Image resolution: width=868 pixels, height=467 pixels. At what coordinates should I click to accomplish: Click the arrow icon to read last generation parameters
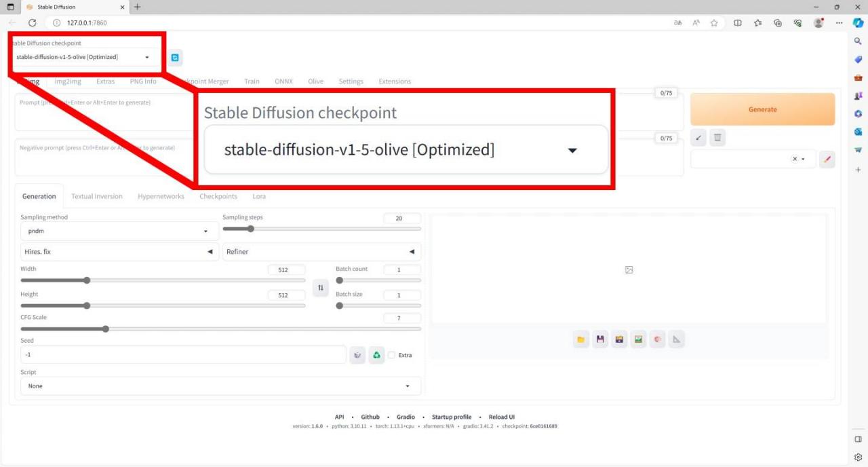pos(698,138)
